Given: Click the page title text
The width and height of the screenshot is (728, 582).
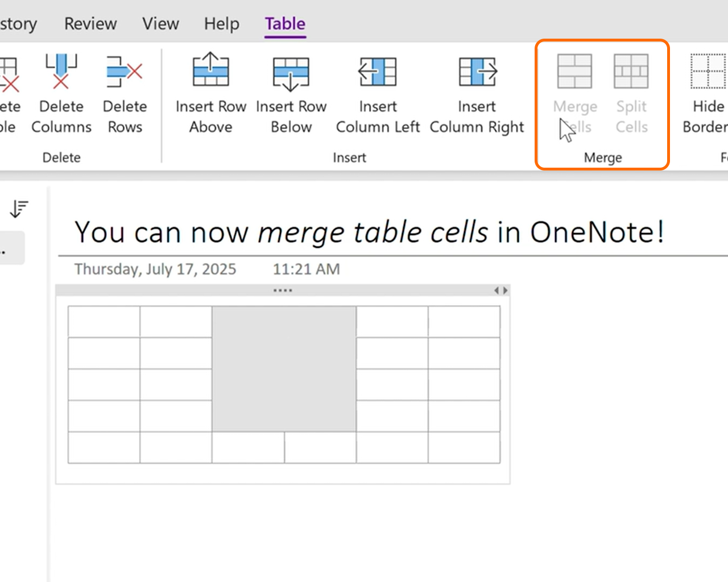Looking at the screenshot, I should tap(369, 232).
